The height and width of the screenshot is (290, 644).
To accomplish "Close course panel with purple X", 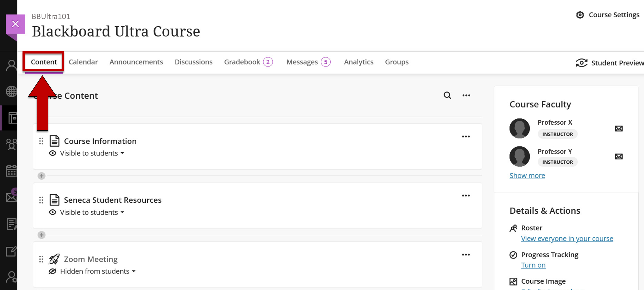I will tap(15, 24).
